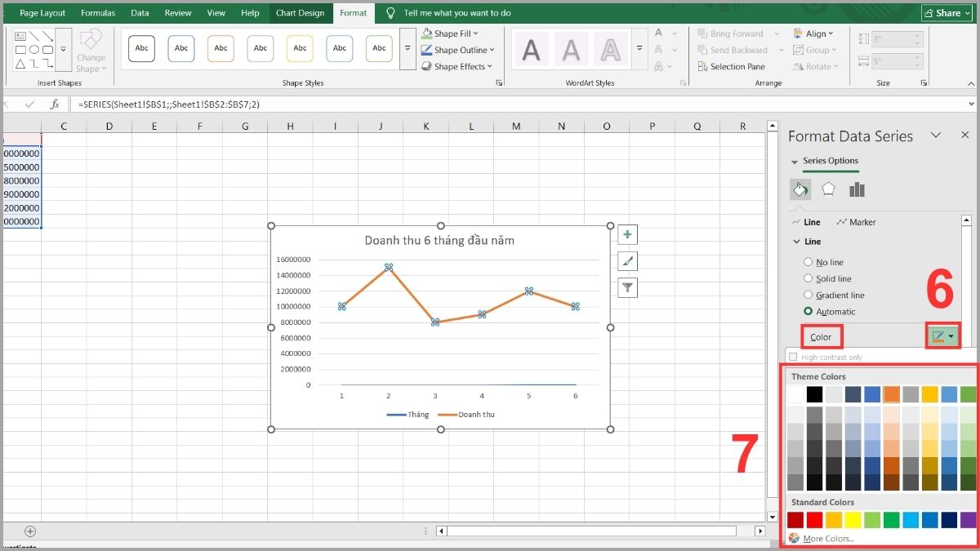Click the Tell me lightbulb icon
Screen dimensions: 980x551
tap(391, 13)
